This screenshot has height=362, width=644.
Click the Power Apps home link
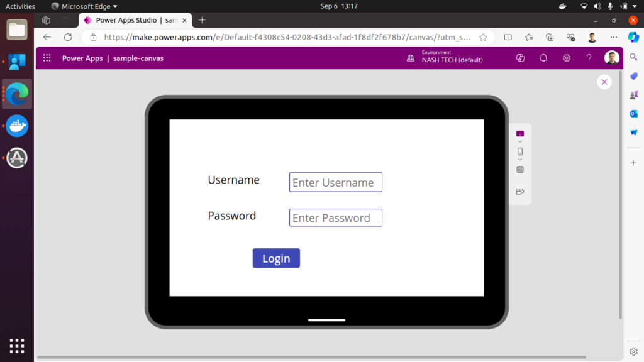coord(82,58)
